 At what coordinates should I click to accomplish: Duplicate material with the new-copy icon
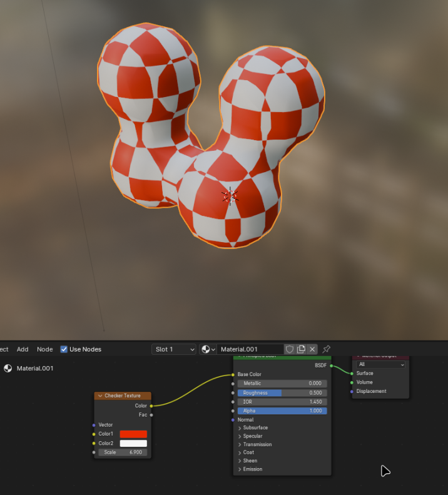[x=301, y=349]
